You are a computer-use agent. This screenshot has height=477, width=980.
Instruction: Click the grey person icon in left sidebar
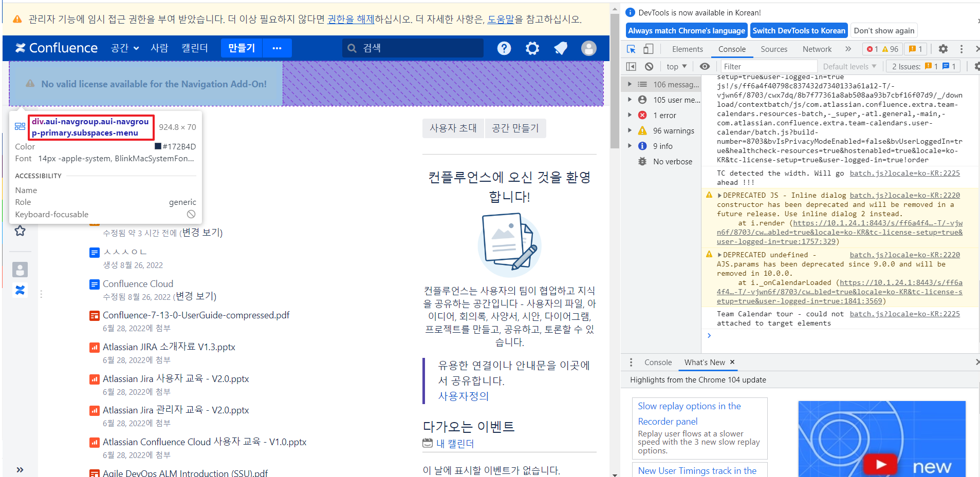click(x=20, y=270)
